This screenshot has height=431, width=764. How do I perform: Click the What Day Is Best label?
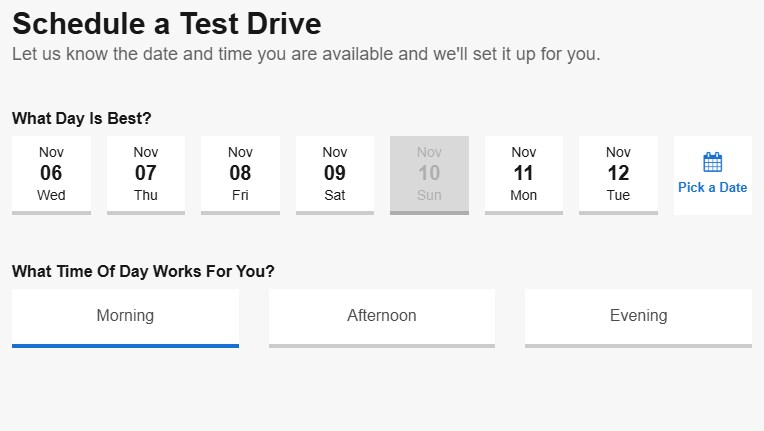(82, 119)
